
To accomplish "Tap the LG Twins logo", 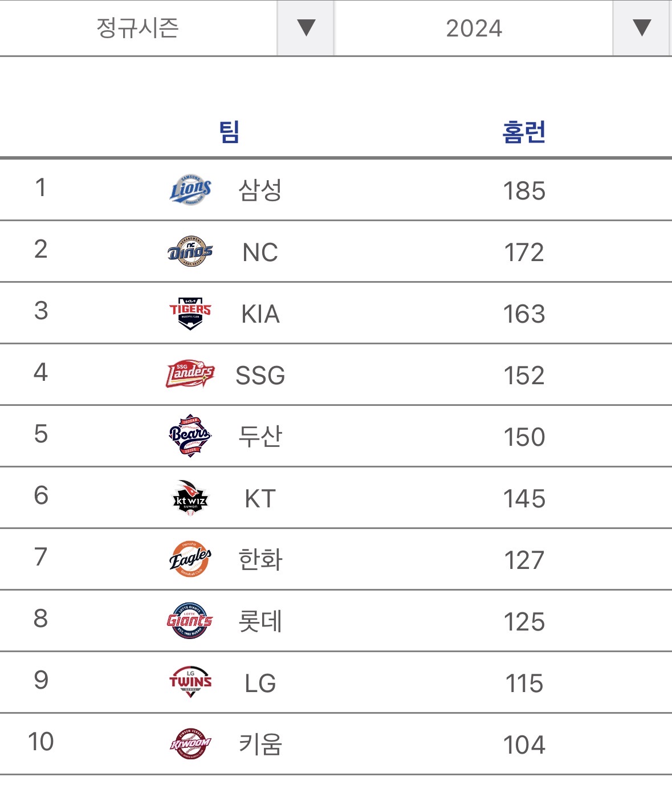I will coord(190,682).
